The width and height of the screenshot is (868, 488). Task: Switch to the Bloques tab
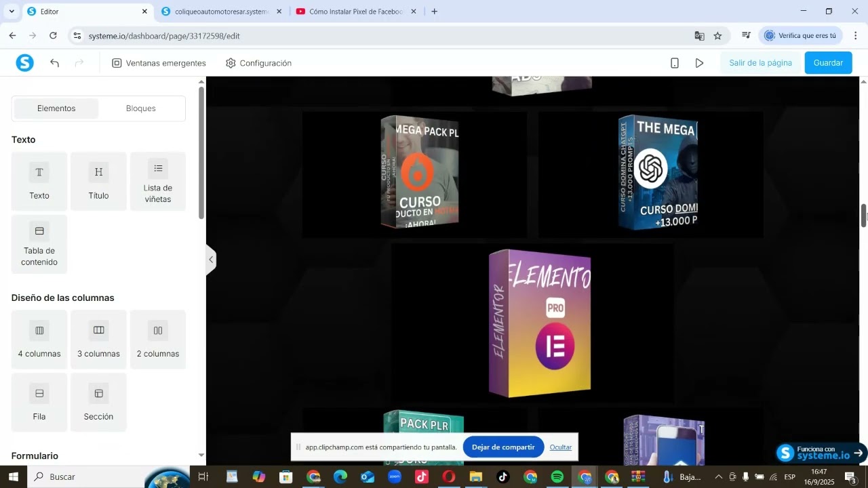[141, 108]
